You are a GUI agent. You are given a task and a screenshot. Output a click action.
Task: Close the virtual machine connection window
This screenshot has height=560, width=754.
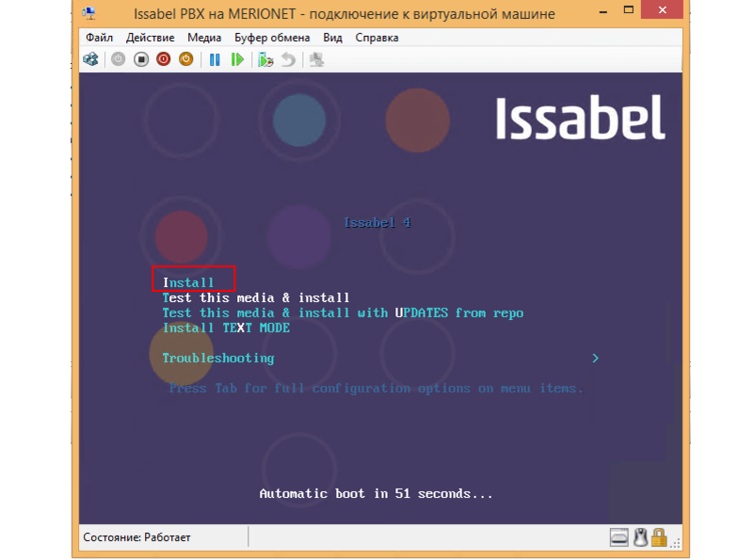662,9
